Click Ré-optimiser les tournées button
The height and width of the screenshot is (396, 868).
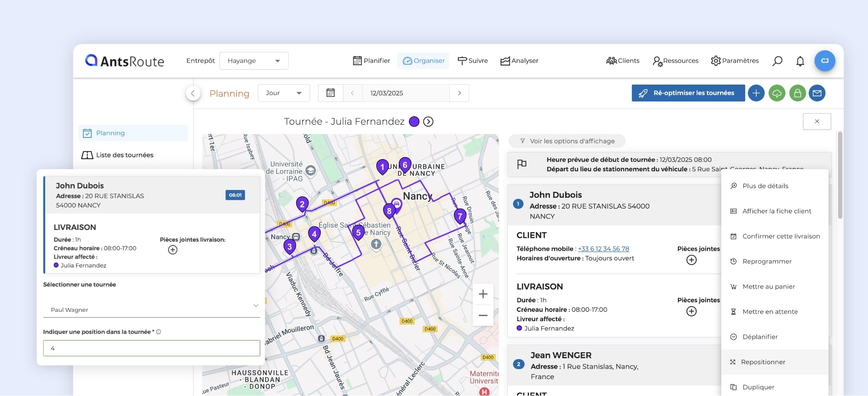(688, 93)
